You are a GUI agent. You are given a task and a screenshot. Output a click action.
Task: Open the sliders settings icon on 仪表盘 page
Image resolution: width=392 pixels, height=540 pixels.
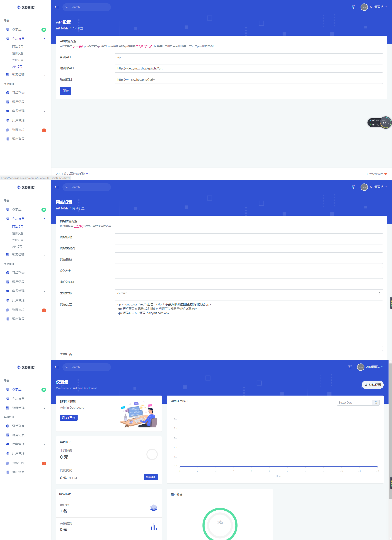[x=350, y=367]
